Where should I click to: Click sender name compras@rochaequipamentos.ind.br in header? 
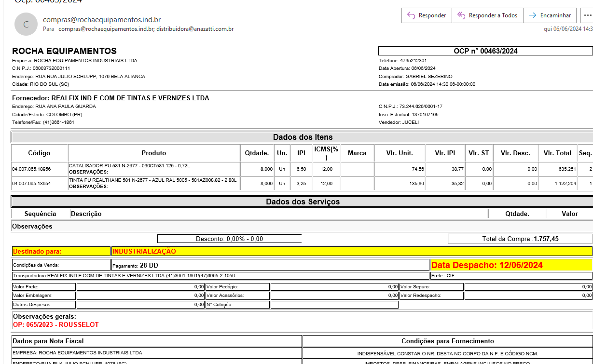pos(102,20)
